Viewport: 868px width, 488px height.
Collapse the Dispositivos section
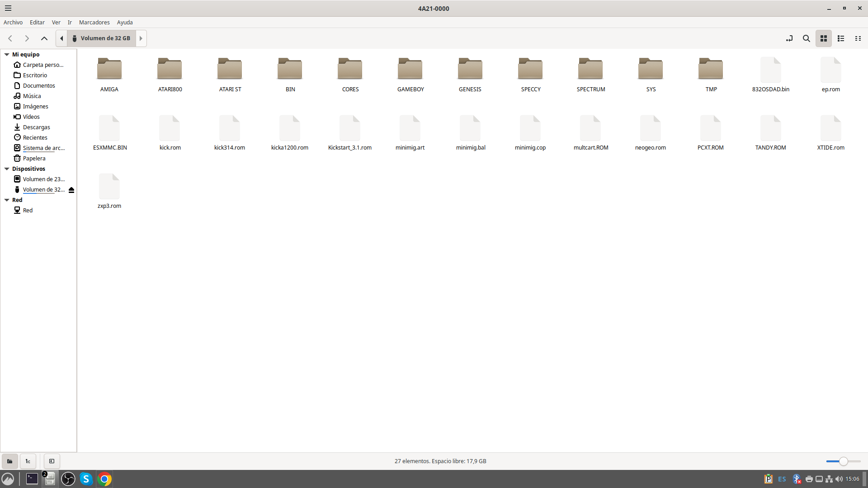[7, 169]
